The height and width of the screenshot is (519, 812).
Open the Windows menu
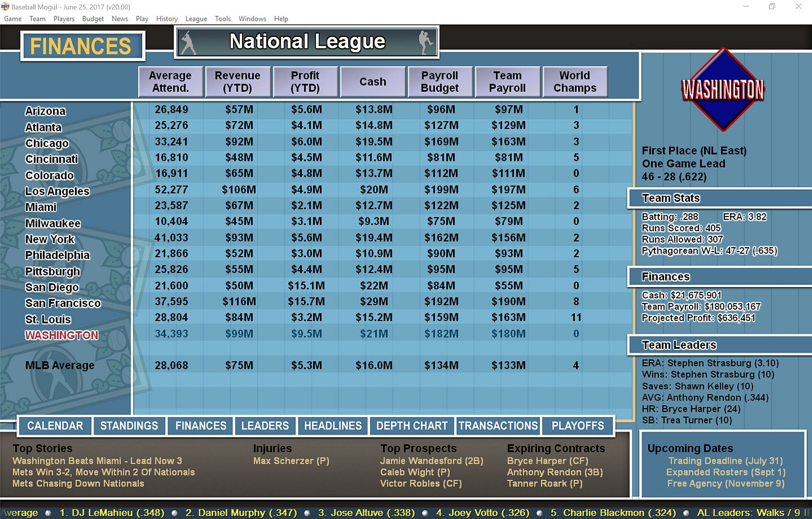click(x=253, y=19)
